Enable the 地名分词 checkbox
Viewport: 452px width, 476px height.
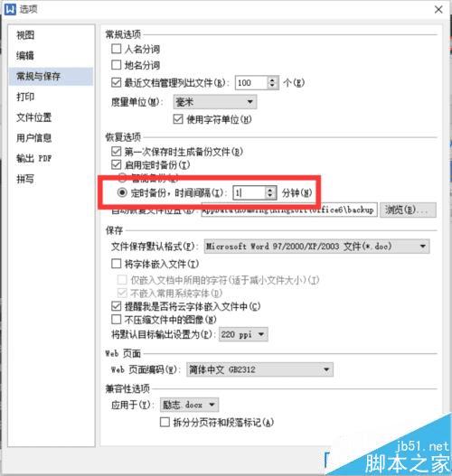click(x=116, y=65)
